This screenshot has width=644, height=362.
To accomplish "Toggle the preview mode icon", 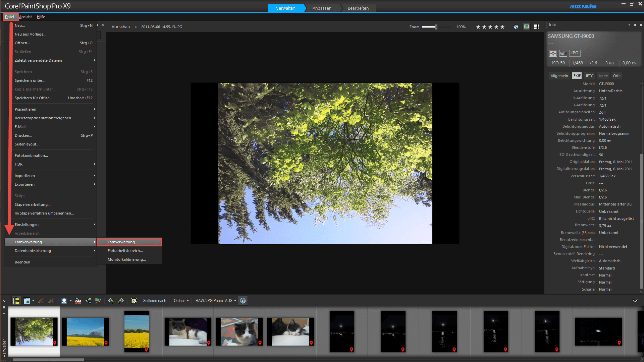I will (527, 27).
